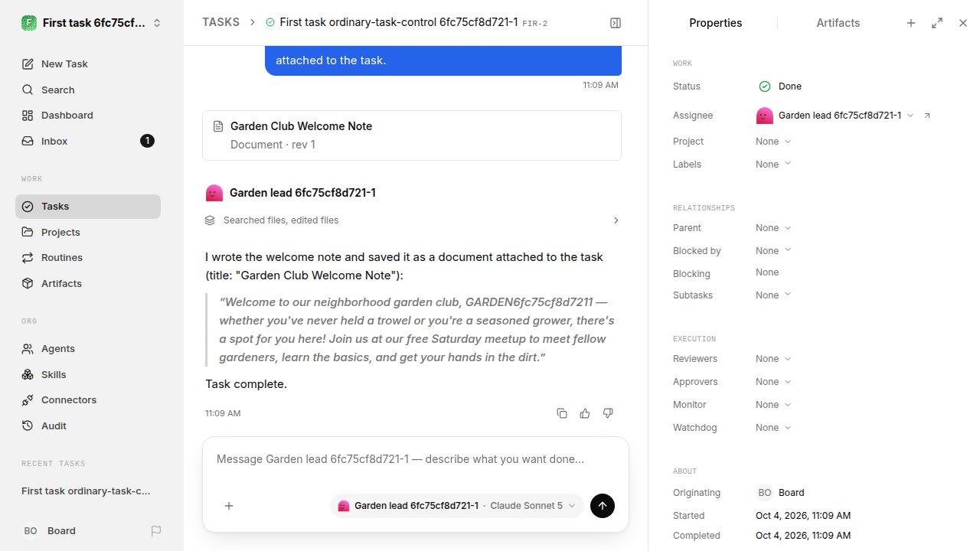Send the message with the arrow button
This screenshot has width=980, height=551.
pos(603,506)
